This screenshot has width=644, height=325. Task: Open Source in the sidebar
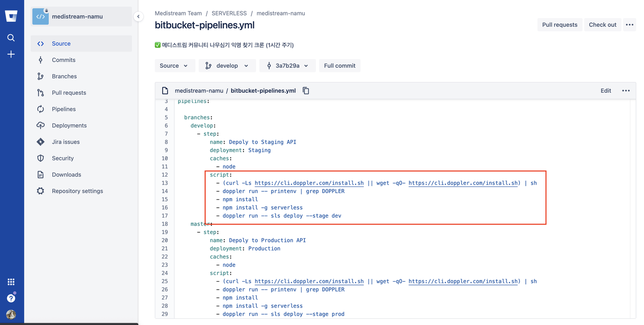click(82, 43)
